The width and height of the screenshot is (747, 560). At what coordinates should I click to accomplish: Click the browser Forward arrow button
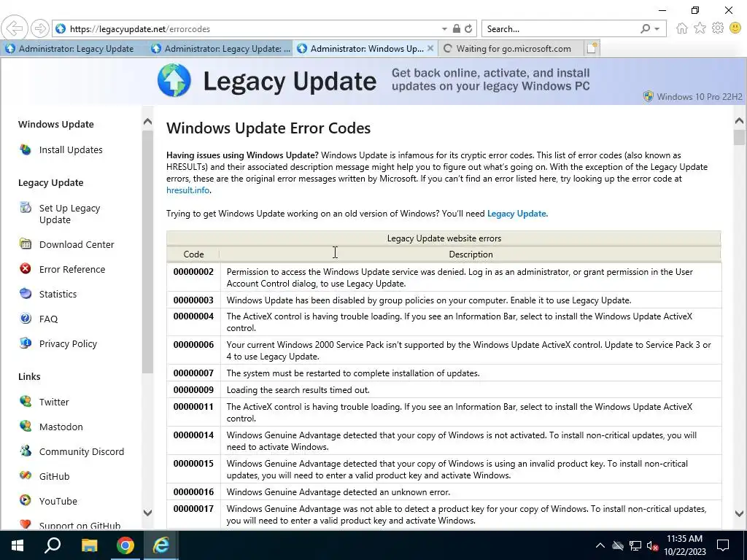pyautogui.click(x=40, y=28)
